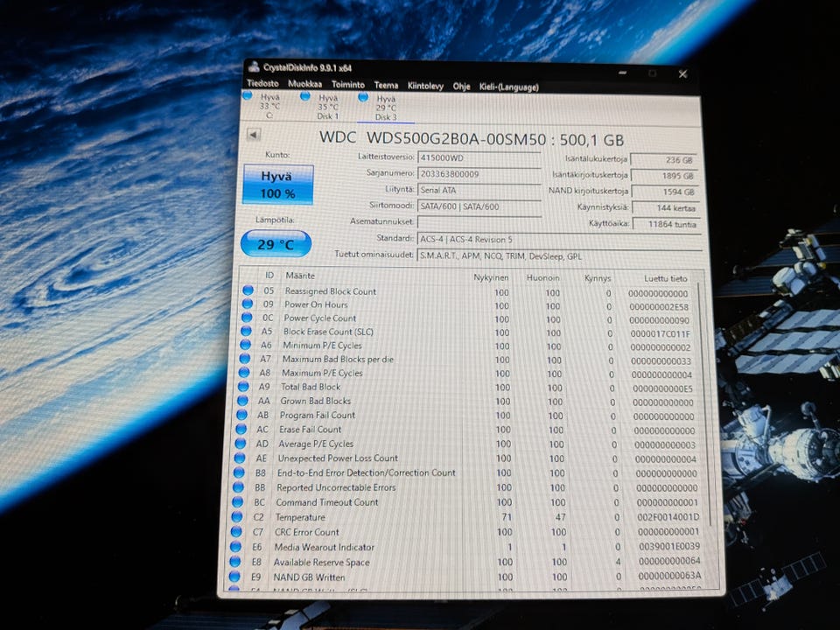Click the Siirtomoodi SATA/600 field
This screenshot has width=840, height=630.
pyautogui.click(x=479, y=206)
